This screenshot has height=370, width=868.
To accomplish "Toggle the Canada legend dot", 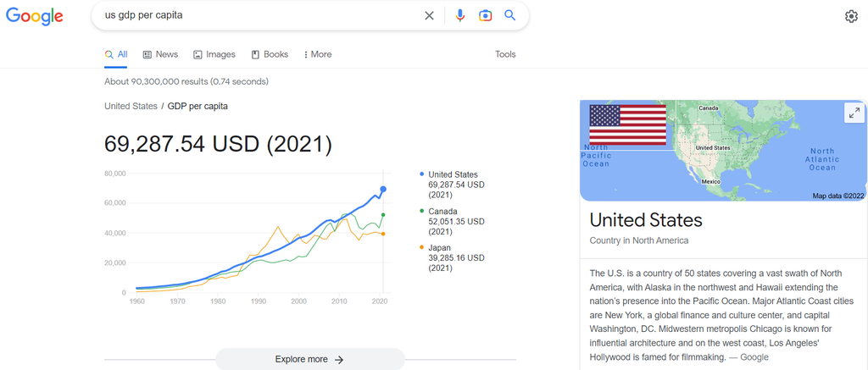I will pos(422,212).
